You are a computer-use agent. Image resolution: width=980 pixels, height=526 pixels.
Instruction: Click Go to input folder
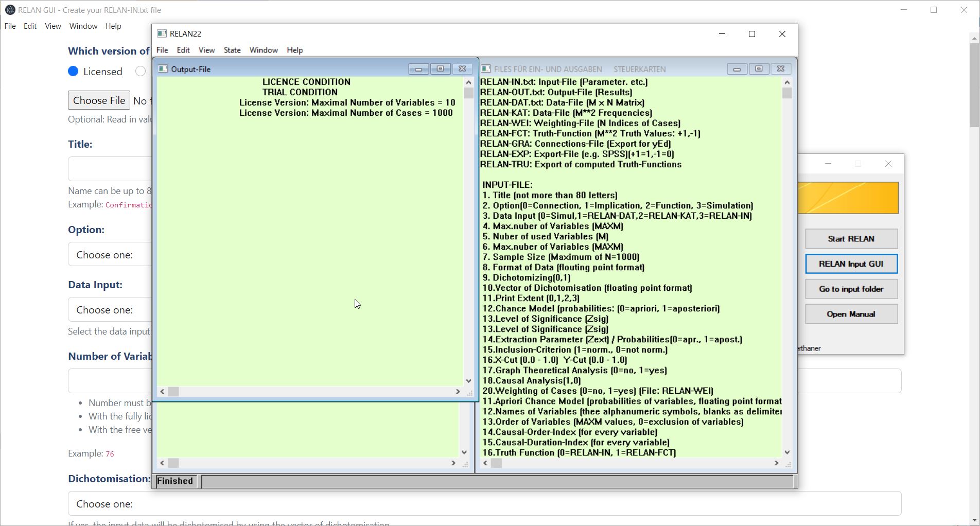851,289
